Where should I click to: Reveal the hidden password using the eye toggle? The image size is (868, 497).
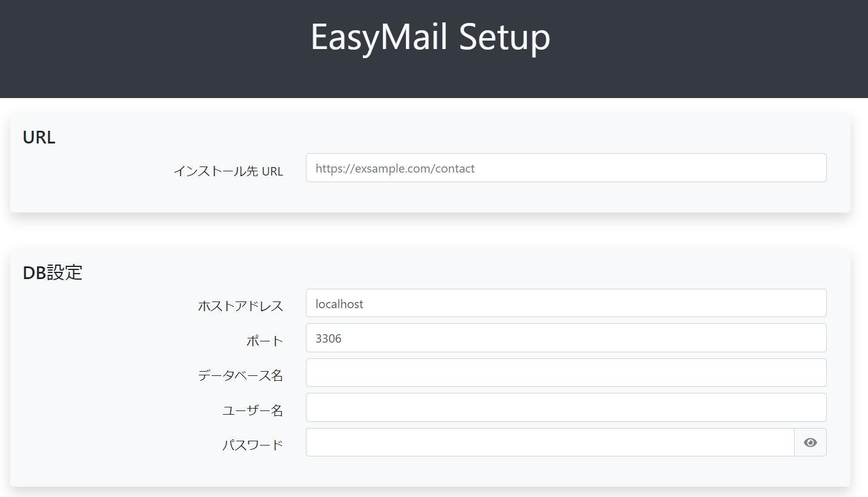pyautogui.click(x=810, y=443)
